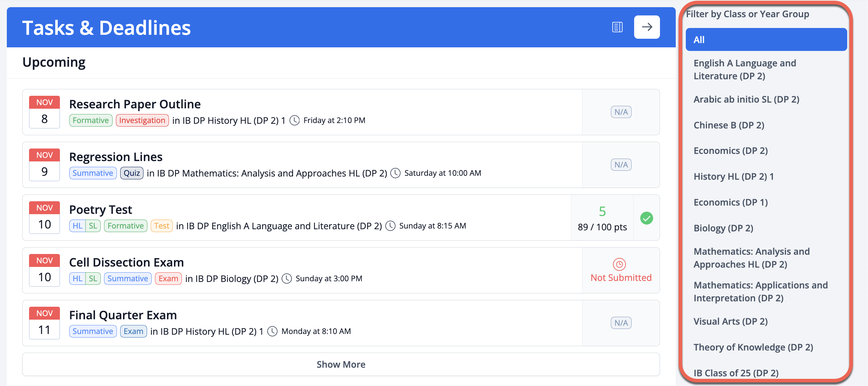
Task: Open the Cell Dissection Exam task
Action: click(126, 263)
